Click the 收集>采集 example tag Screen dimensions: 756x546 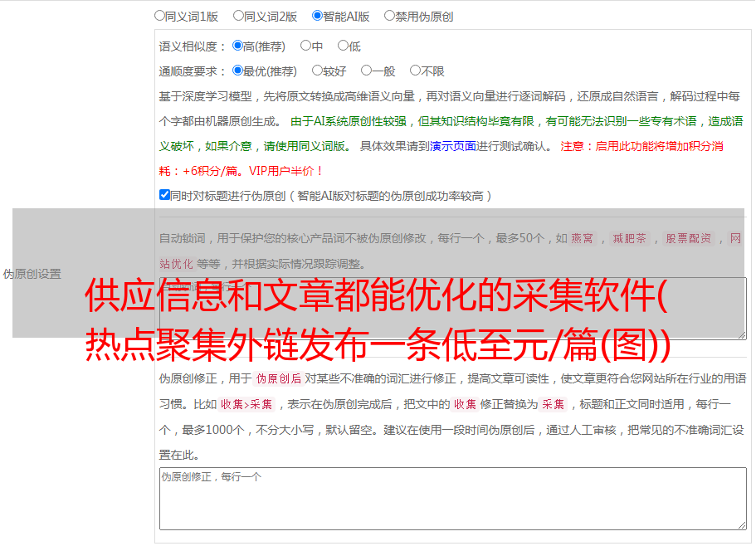[246, 404]
